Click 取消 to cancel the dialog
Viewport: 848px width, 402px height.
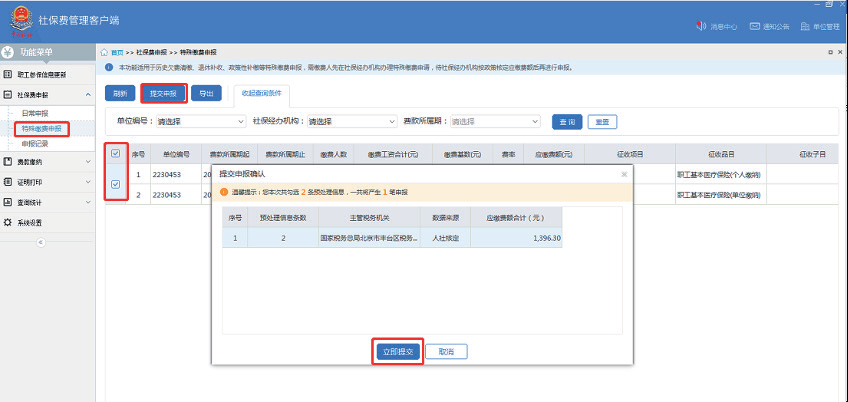(446, 352)
